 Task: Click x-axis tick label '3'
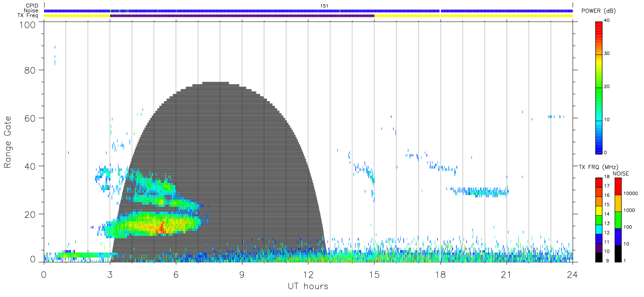tap(110, 274)
